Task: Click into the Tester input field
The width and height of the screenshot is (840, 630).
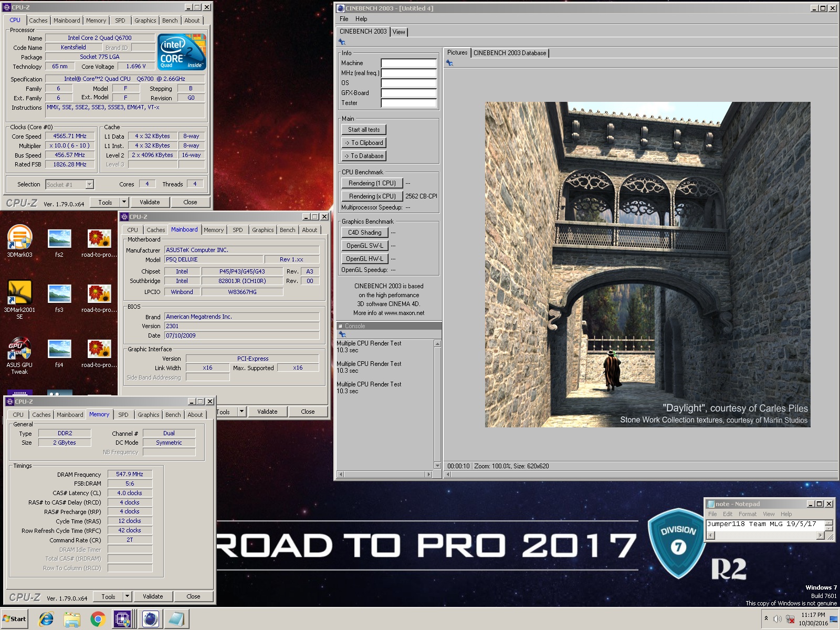Action: tap(408, 103)
